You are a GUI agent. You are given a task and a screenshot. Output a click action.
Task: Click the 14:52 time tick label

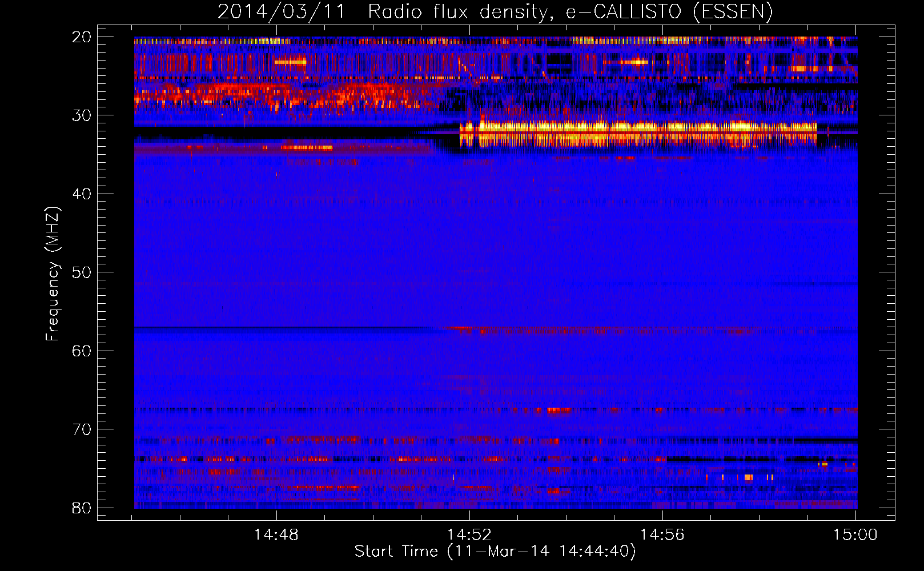click(x=469, y=535)
